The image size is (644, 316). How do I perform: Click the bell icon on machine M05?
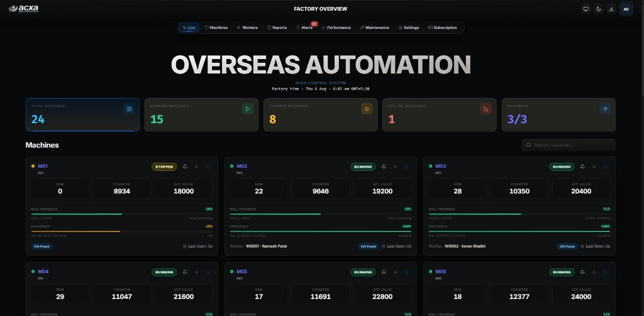[x=384, y=272]
